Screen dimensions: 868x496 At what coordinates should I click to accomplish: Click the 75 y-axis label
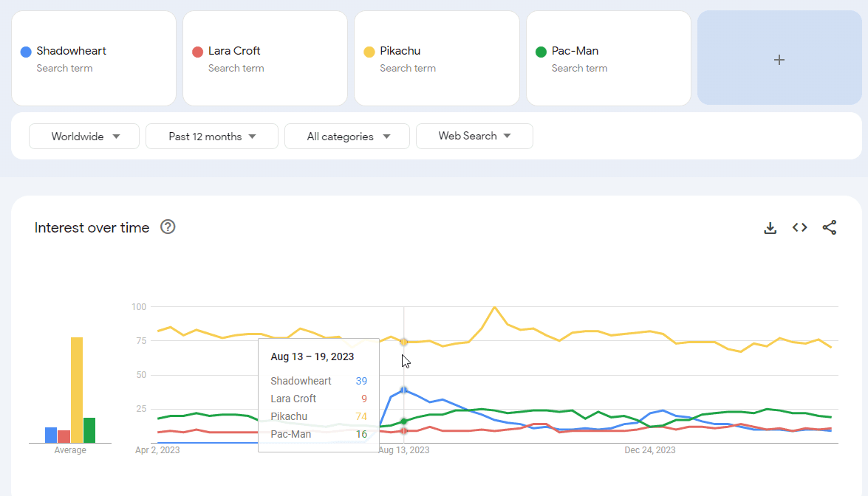[141, 340]
